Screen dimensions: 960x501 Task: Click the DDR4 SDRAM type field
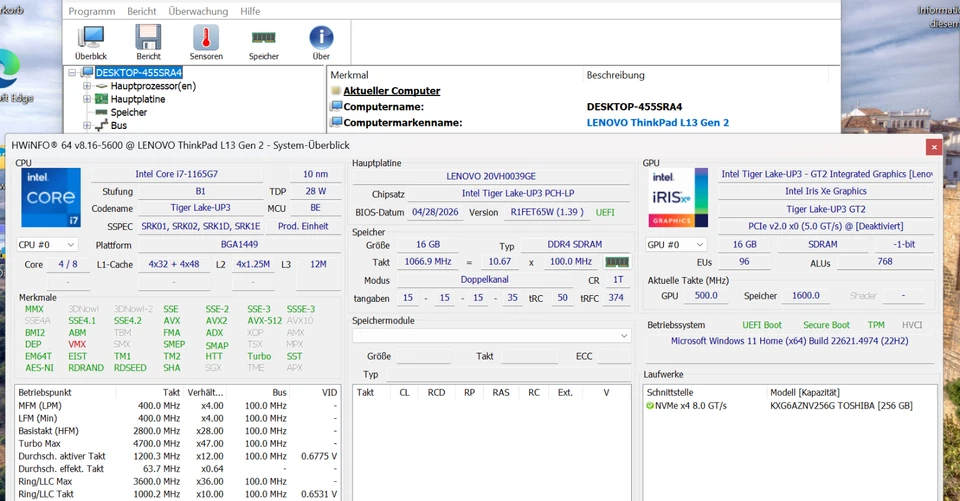pos(574,244)
